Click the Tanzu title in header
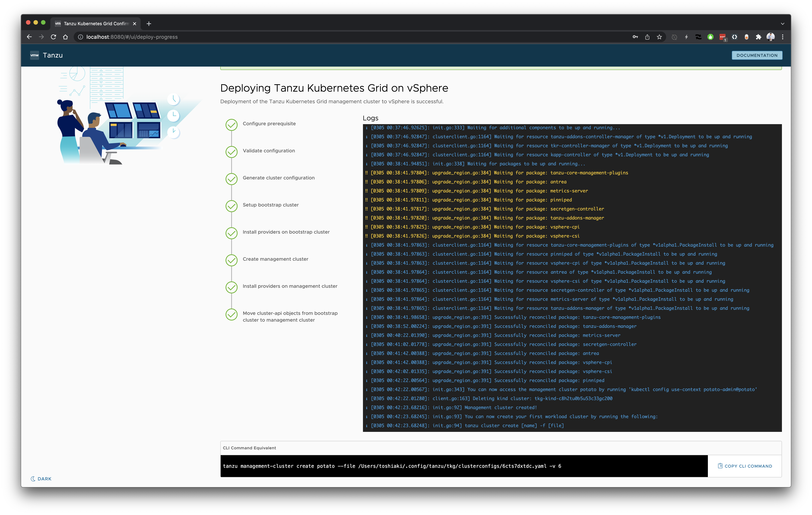Image resolution: width=812 pixels, height=515 pixels. tap(53, 55)
